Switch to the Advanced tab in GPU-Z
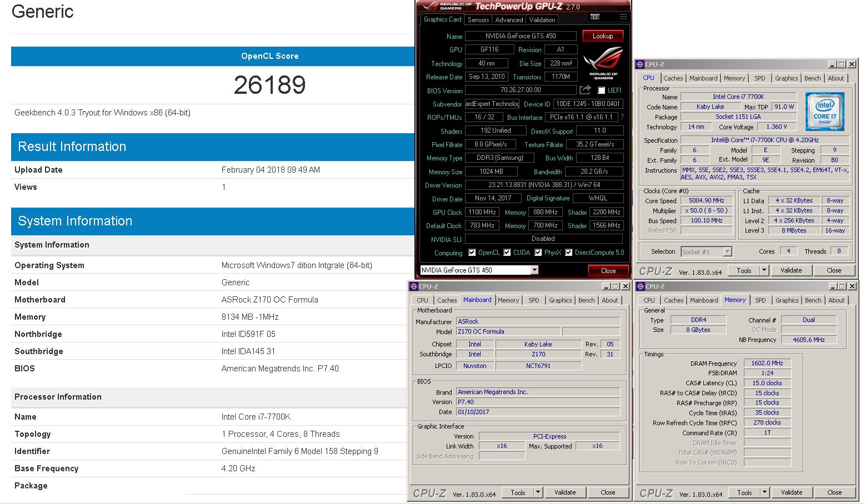This screenshot has height=504, width=865. point(509,20)
